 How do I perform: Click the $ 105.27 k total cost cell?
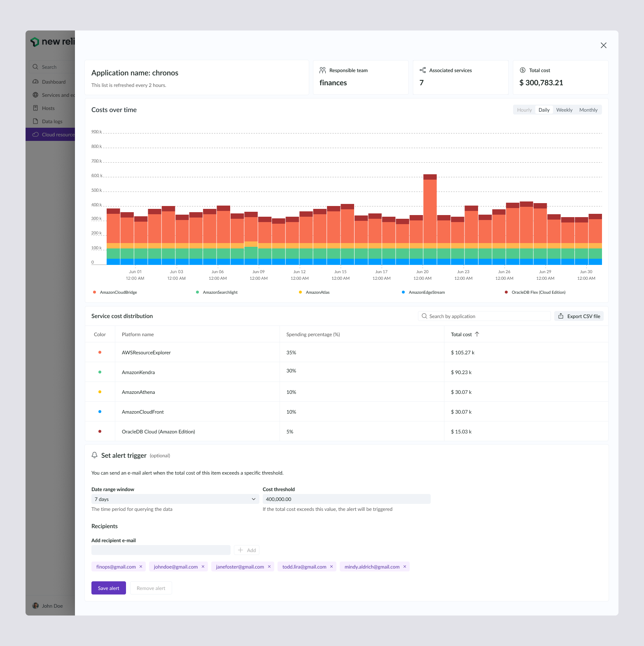coord(463,352)
